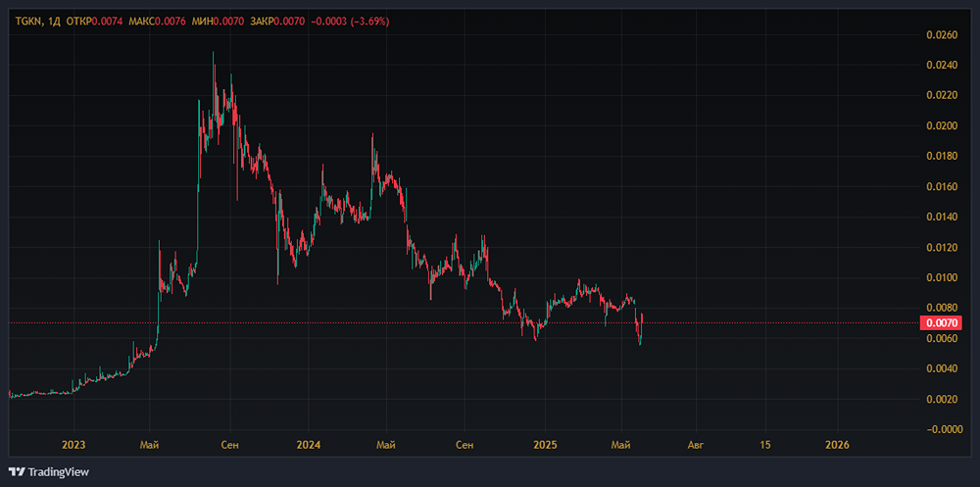Click the 2026 label on the time axis
The width and height of the screenshot is (980, 487).
[838, 445]
